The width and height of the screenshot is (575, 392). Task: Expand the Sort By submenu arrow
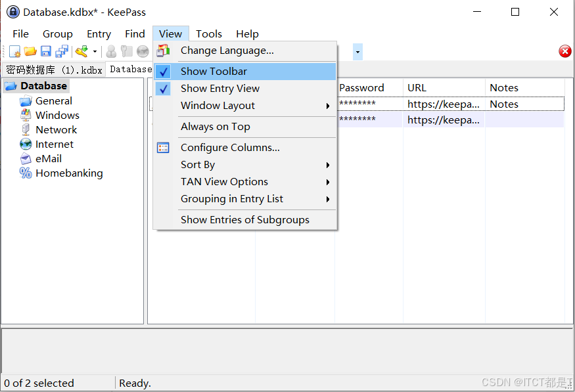[x=328, y=165]
